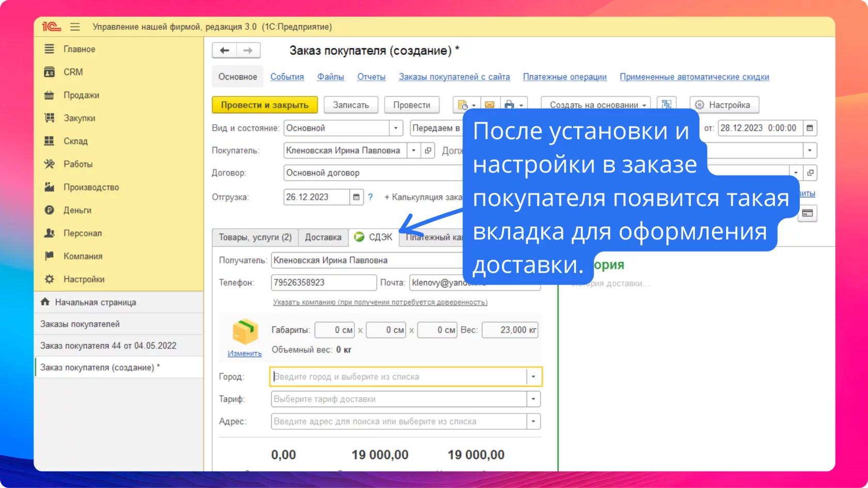Select the СДЭК tab
Image resolution: width=868 pixels, height=488 pixels.
pyautogui.click(x=374, y=237)
